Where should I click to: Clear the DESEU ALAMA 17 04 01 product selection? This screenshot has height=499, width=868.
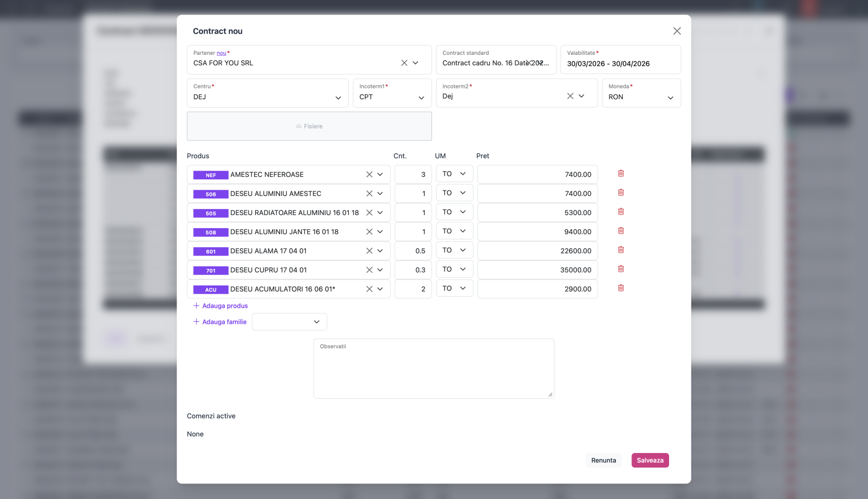369,251
